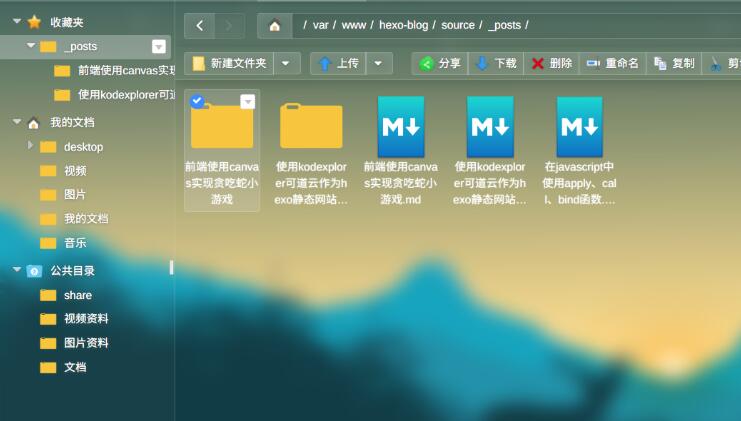Navigate to hexo-blog in the path bar
Screen dimensions: 741x421
(404, 26)
